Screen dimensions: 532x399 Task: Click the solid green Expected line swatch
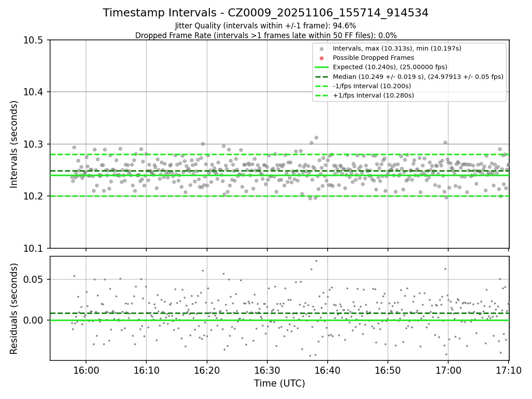(322, 67)
